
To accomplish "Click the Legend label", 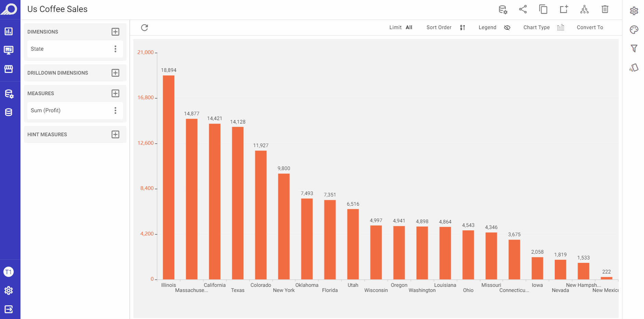I will (487, 27).
